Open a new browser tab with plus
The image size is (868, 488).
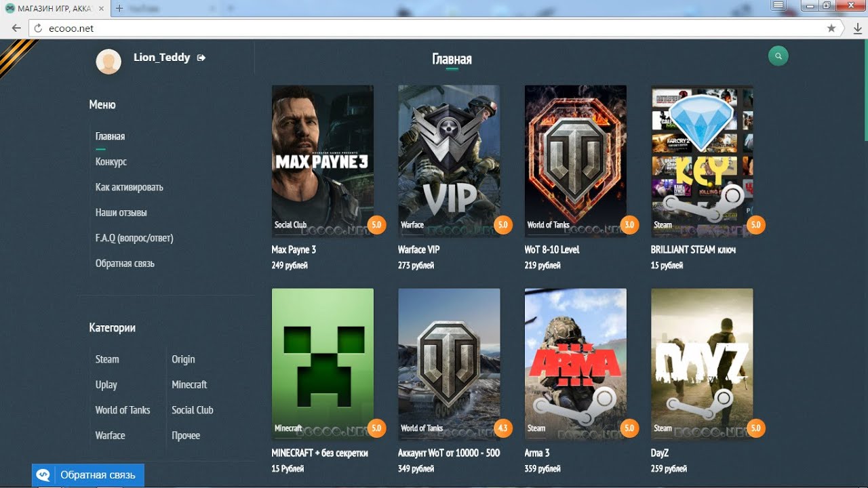pos(119,8)
